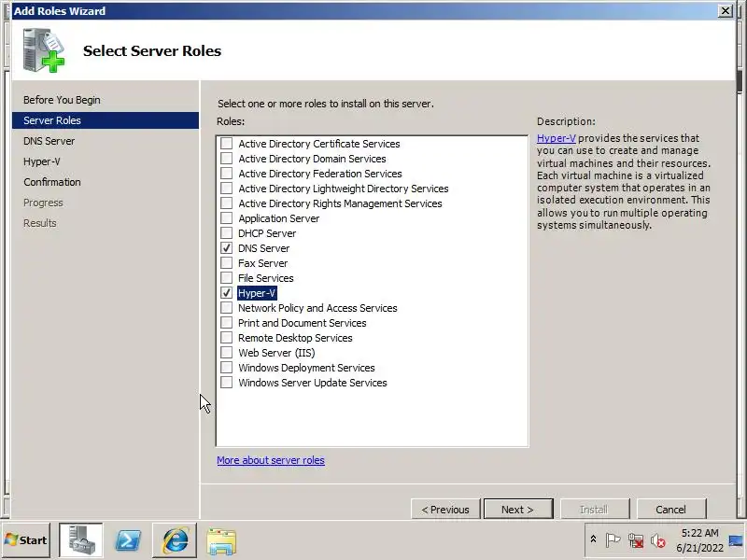This screenshot has height=560, width=747.
Task: Check Network Policy and Access Services
Action: 226,308
